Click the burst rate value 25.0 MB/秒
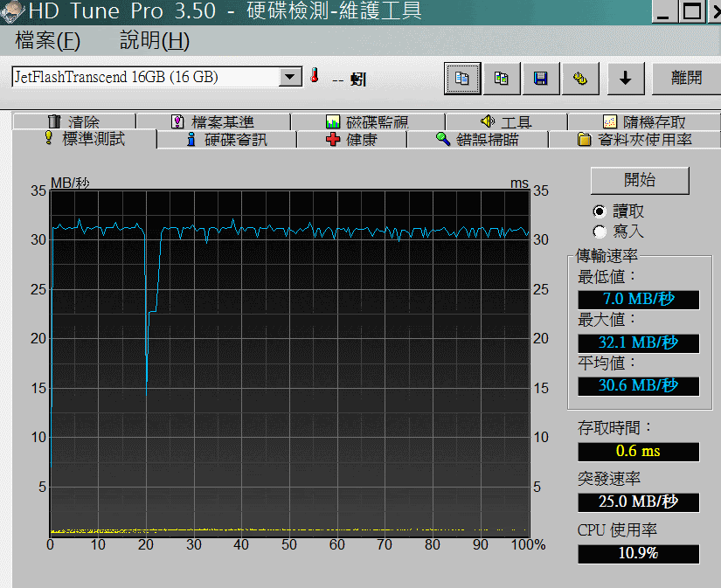This screenshot has width=721, height=588. point(639,502)
